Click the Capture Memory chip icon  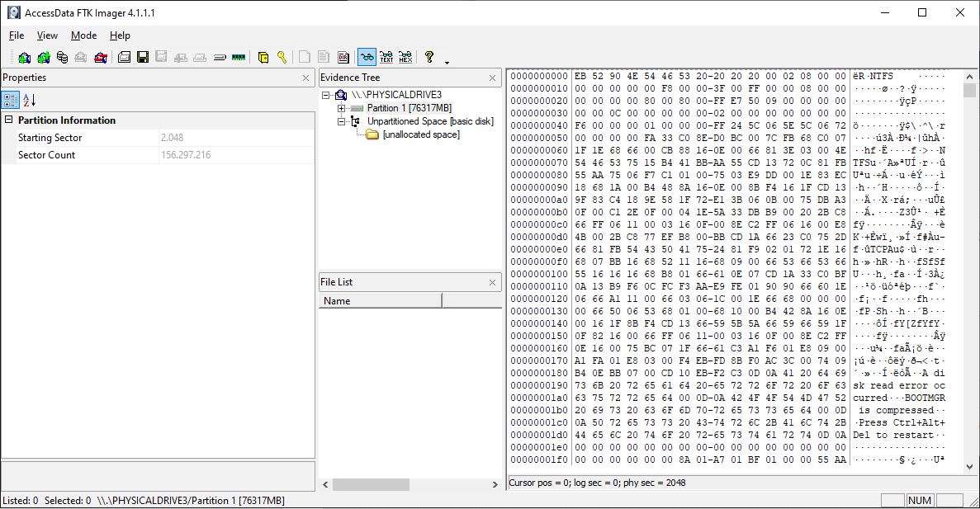(x=238, y=58)
